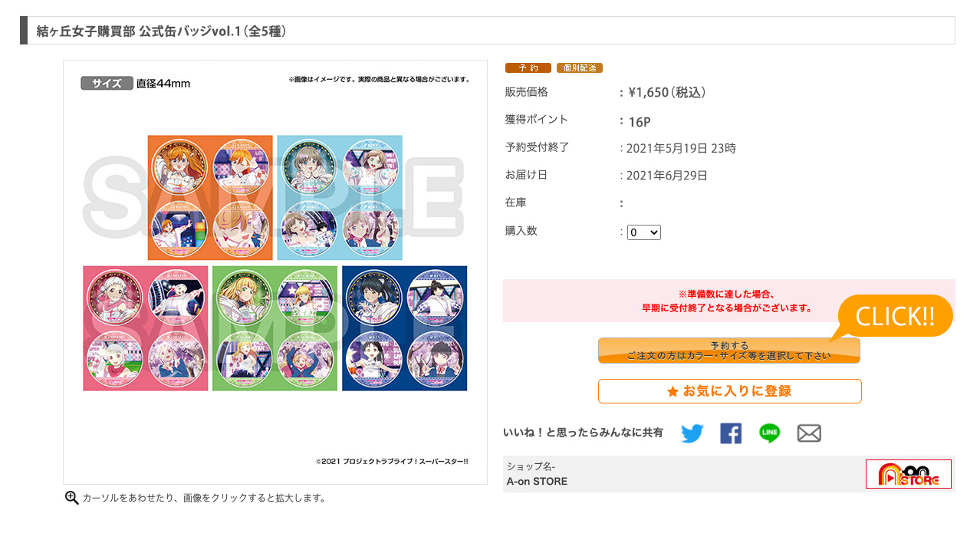Image resolution: width=980 pixels, height=540 pixels.
Task: Open the A-on STORE logo
Action: click(x=909, y=474)
